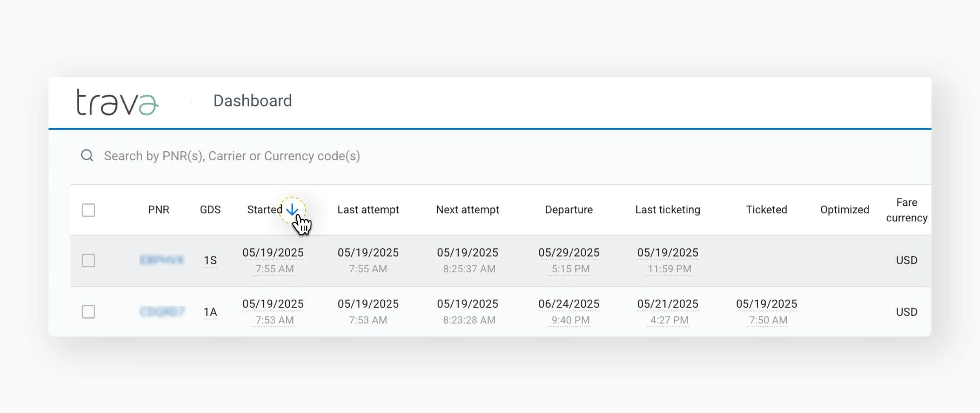Open the Dashboard page title
Viewport: 980px width, 413px height.
(x=252, y=101)
